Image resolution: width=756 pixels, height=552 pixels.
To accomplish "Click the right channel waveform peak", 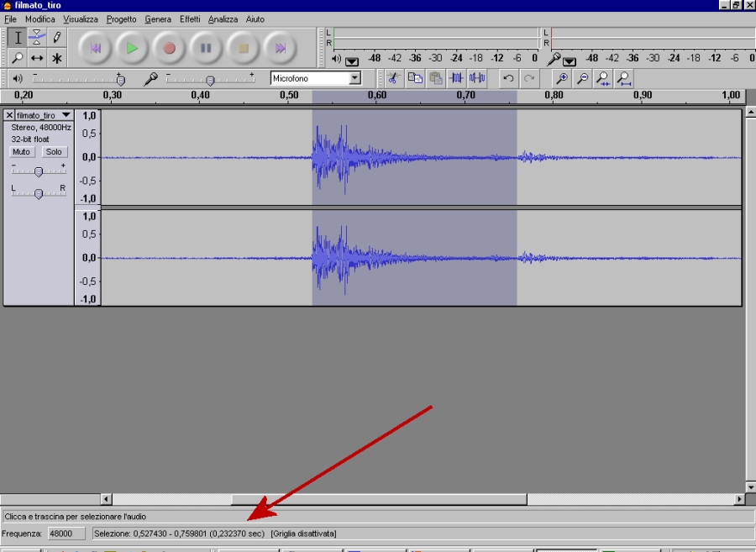I will [344, 260].
